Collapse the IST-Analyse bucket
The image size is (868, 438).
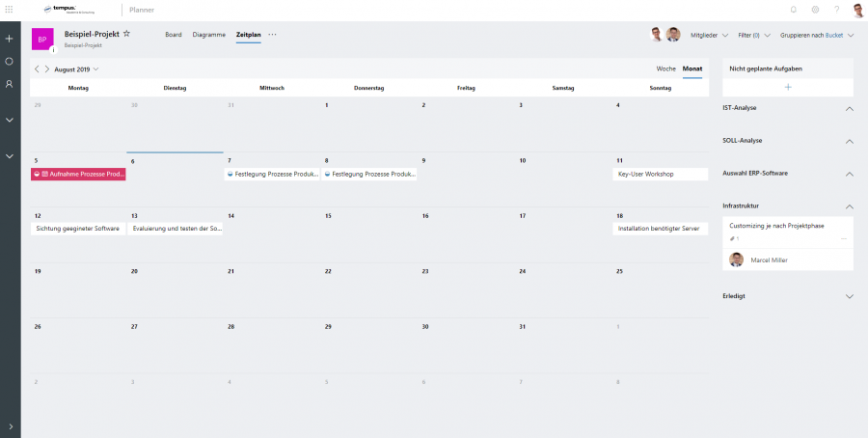pyautogui.click(x=850, y=109)
